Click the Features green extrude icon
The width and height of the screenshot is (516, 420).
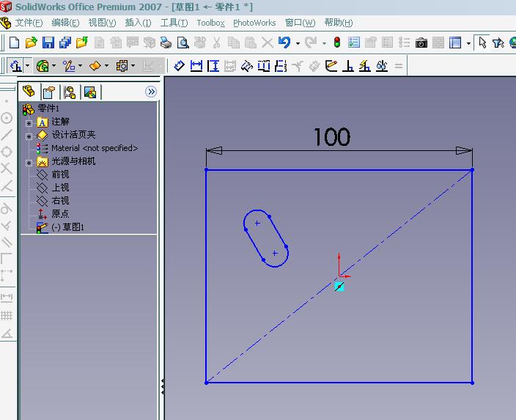43,66
